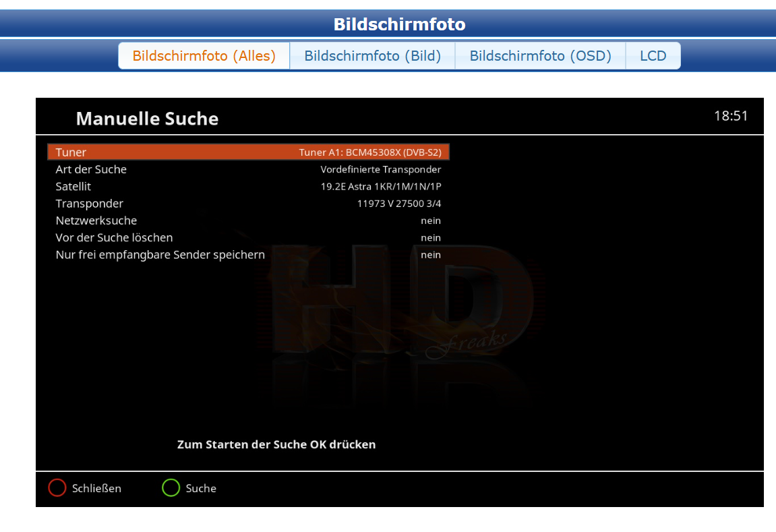776x532 pixels.
Task: Click the red Schließen circle icon
Action: tap(57, 487)
